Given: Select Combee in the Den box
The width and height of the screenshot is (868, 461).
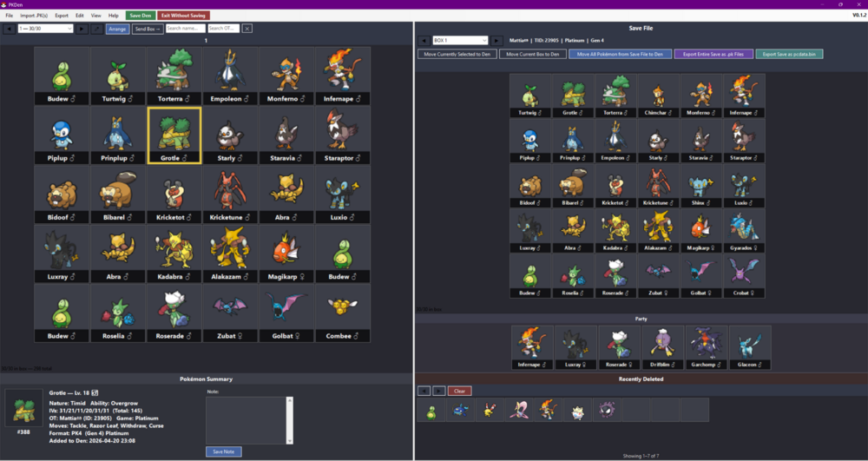Looking at the screenshot, I should coord(343,313).
